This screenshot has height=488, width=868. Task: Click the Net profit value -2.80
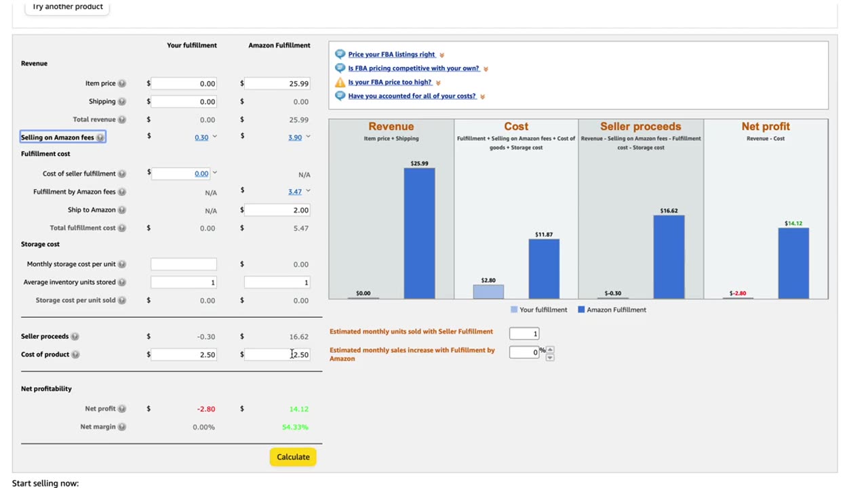point(206,409)
